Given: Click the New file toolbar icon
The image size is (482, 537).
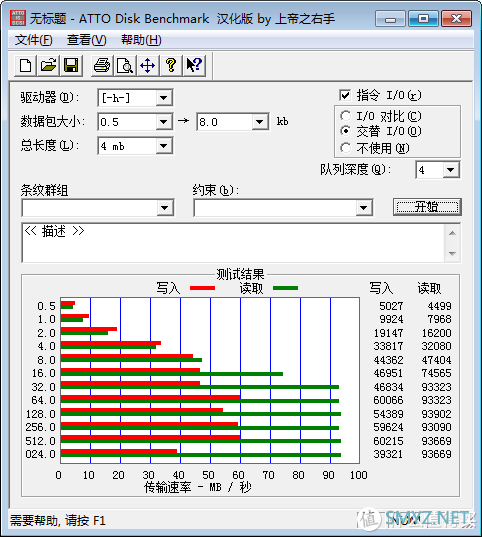Looking at the screenshot, I should click(x=25, y=65).
